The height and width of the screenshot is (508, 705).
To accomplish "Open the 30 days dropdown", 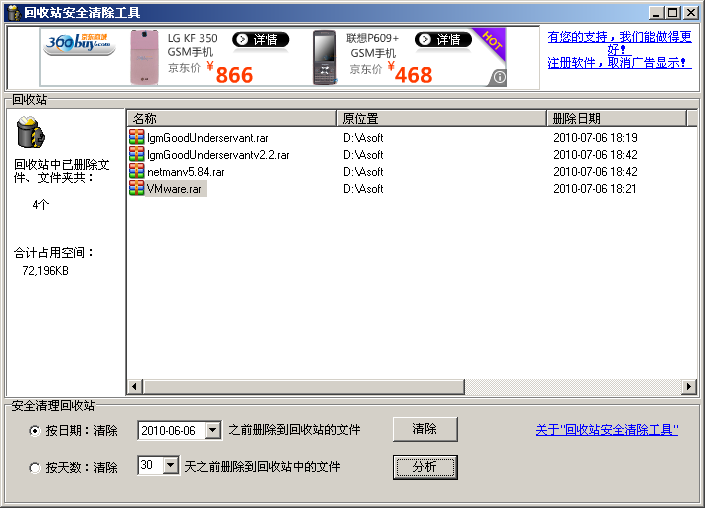I will tap(170, 466).
